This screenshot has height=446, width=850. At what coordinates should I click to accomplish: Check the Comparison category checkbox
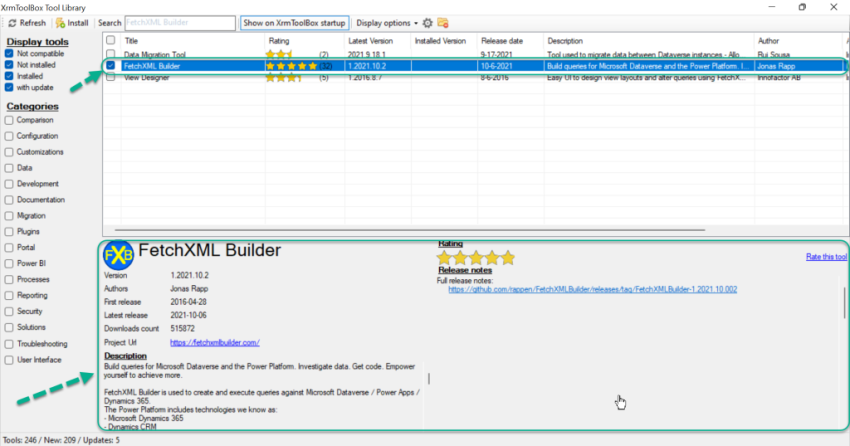9,120
